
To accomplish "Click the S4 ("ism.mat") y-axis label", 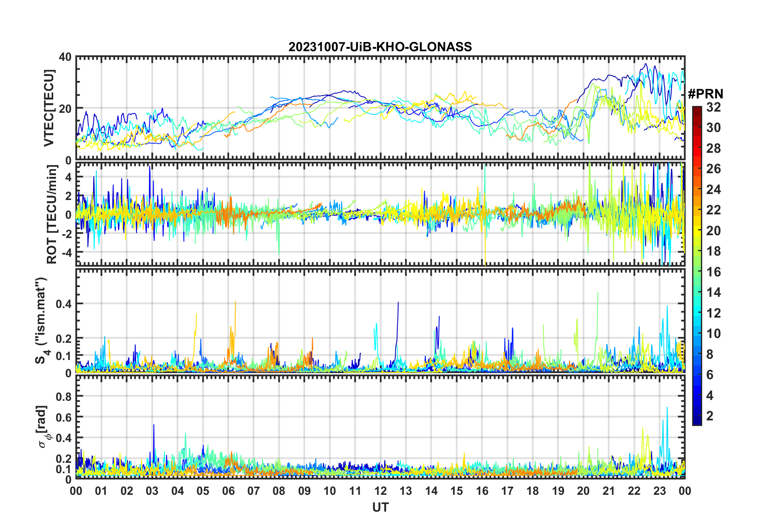I will point(42,321).
